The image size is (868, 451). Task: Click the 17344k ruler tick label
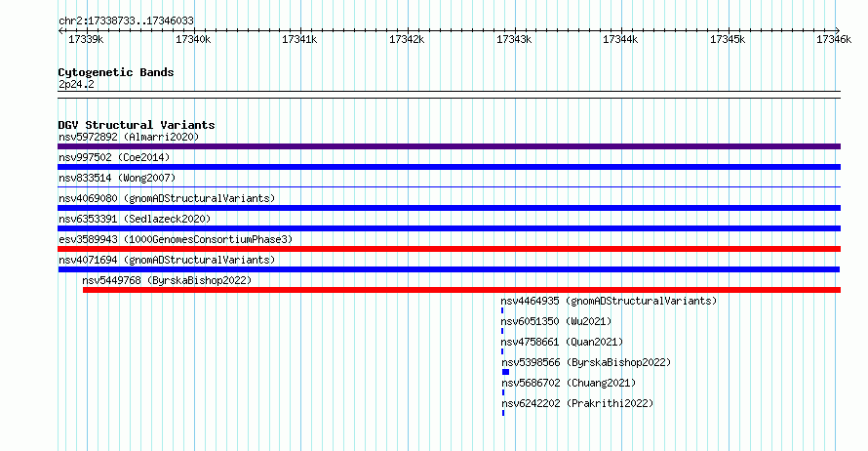point(620,39)
